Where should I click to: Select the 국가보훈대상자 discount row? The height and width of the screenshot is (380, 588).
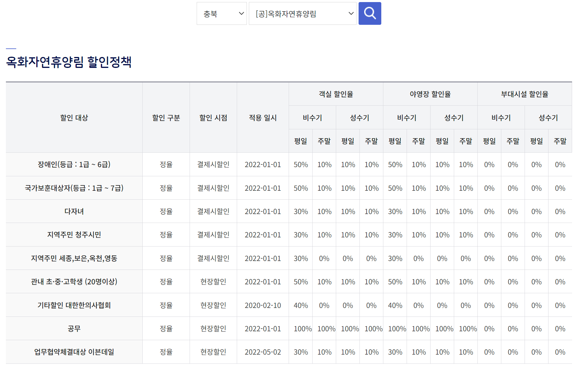point(75,188)
